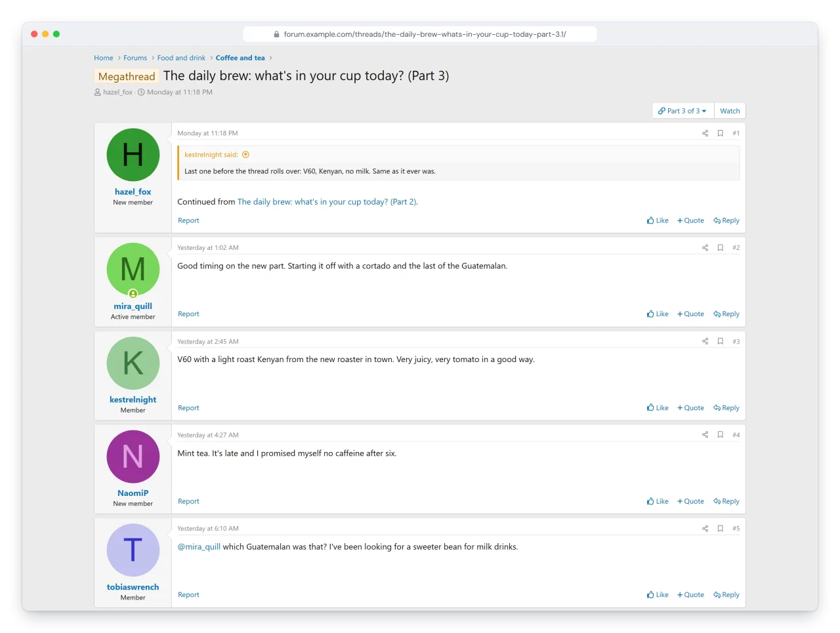This screenshot has width=840, height=633.
Task: Open @mira_quill mention link
Action: pos(199,547)
